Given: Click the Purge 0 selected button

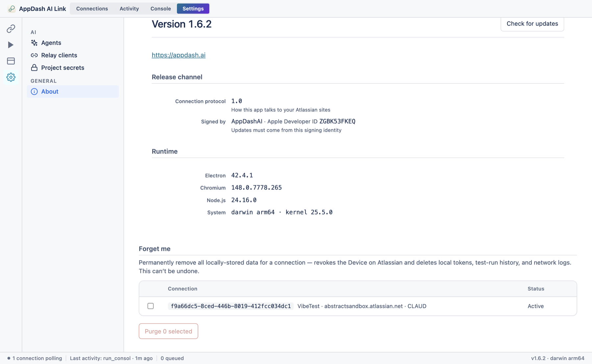Looking at the screenshot, I should pyautogui.click(x=168, y=331).
